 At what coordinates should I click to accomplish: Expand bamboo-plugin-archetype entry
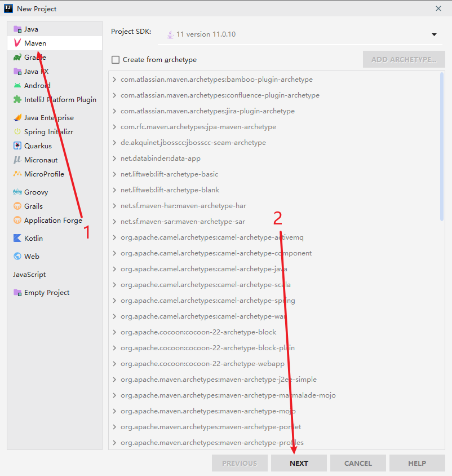tap(114, 80)
